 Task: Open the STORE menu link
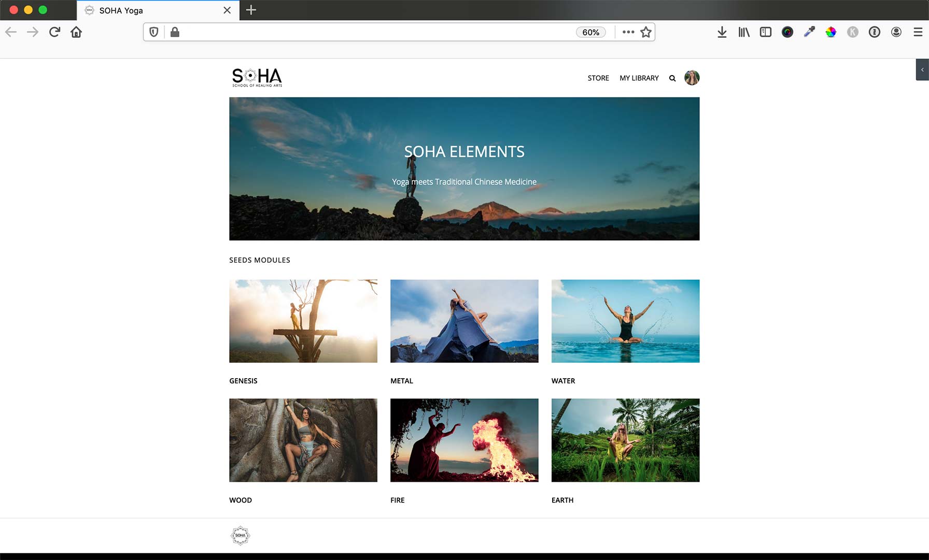click(598, 78)
